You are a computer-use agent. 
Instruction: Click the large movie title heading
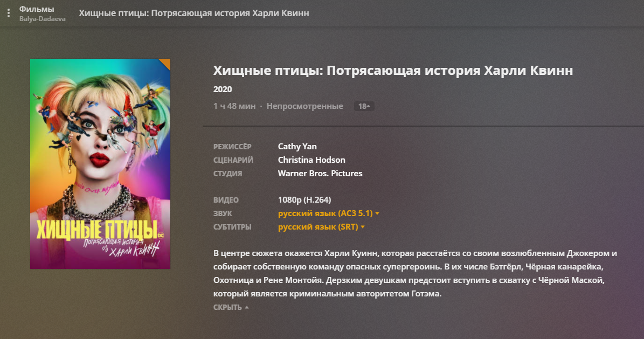click(393, 71)
